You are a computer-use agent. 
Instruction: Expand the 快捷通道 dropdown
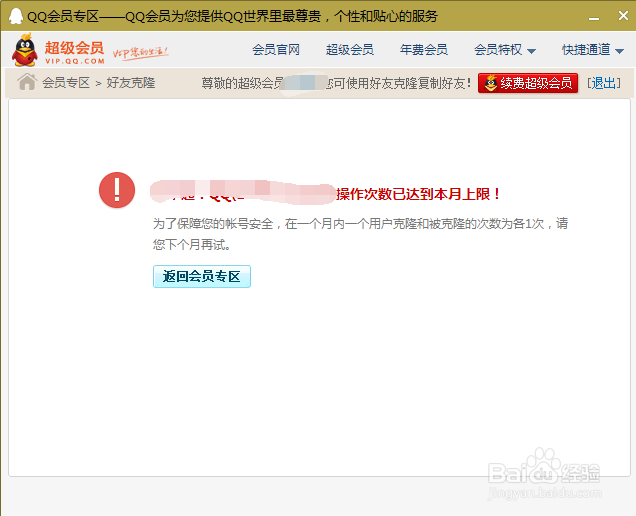(593, 50)
